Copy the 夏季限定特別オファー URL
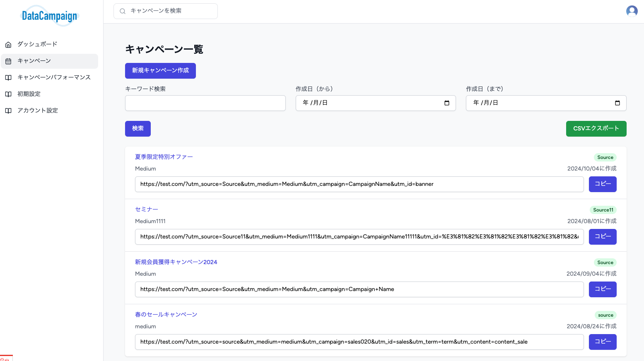The image size is (644, 361). pos(603,184)
